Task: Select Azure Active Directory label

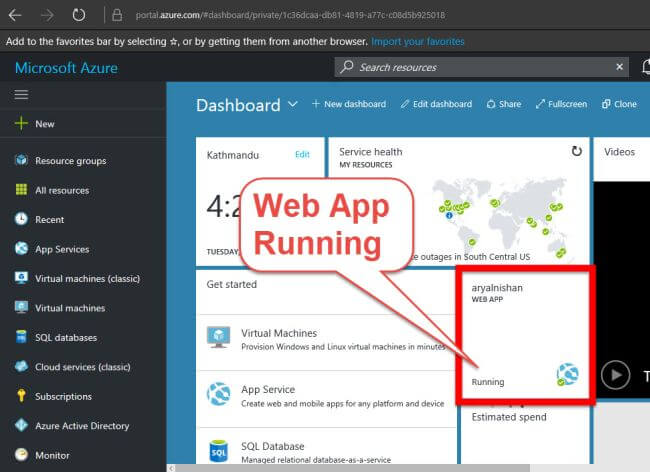Action: point(82,426)
